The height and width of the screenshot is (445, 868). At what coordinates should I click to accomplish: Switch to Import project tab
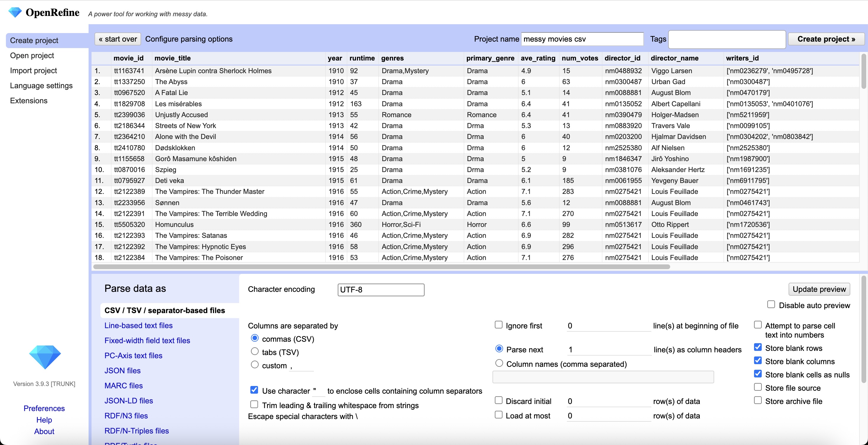(33, 71)
